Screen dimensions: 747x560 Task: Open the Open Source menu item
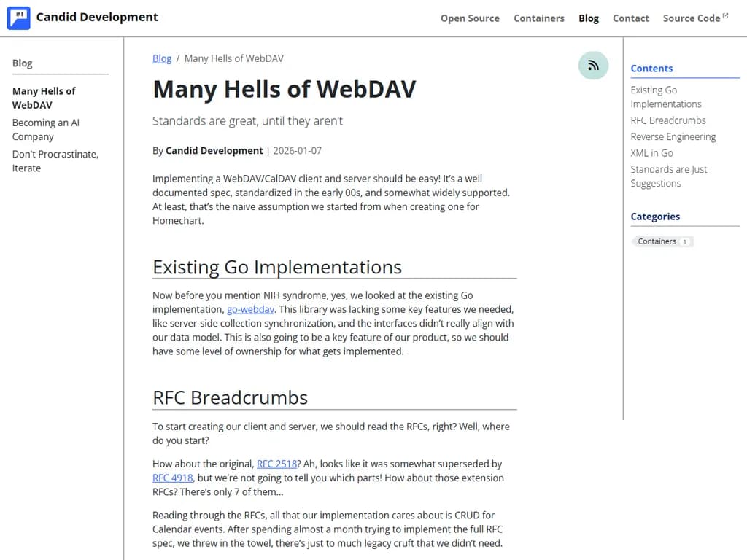pos(470,18)
